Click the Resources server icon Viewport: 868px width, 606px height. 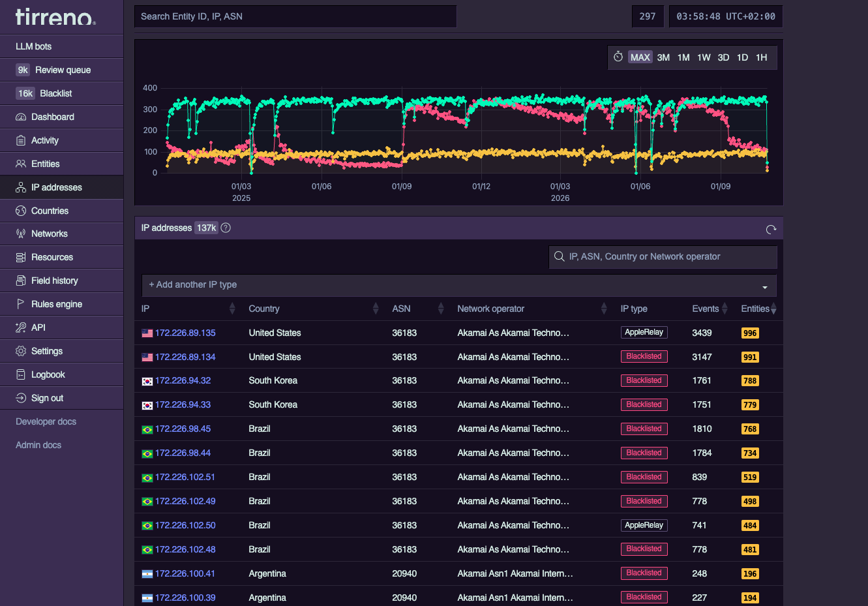21,257
